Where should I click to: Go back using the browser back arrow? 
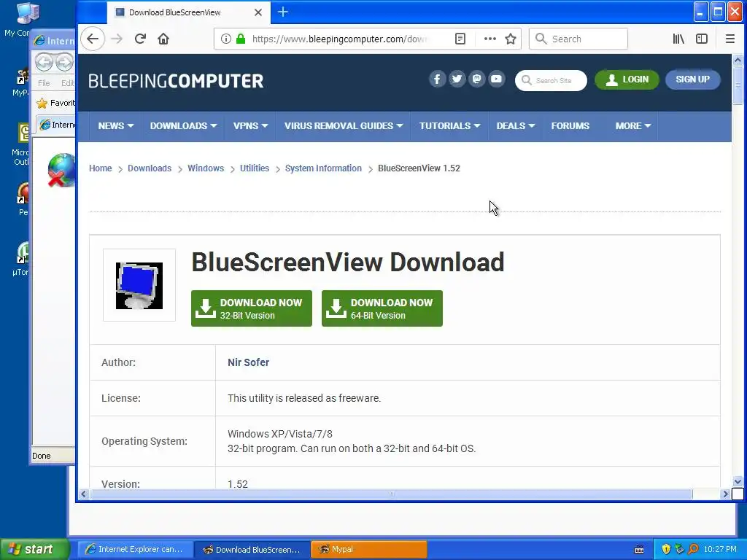93,39
